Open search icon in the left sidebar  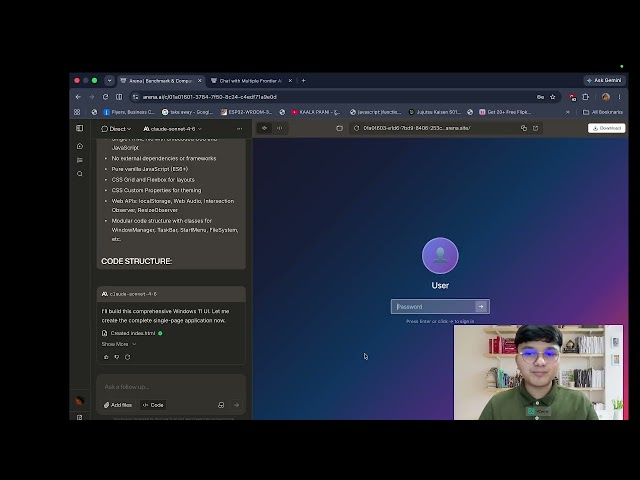(x=80, y=174)
